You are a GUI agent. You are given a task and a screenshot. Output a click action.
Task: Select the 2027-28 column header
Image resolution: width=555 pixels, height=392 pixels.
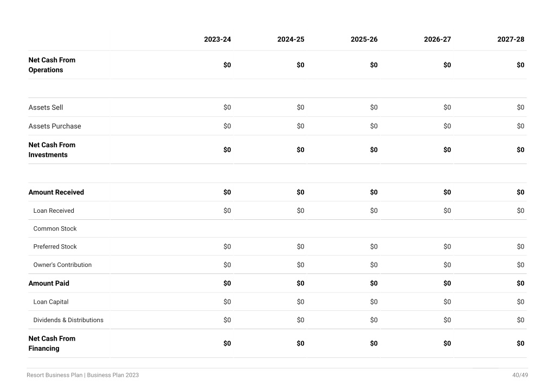511,39
